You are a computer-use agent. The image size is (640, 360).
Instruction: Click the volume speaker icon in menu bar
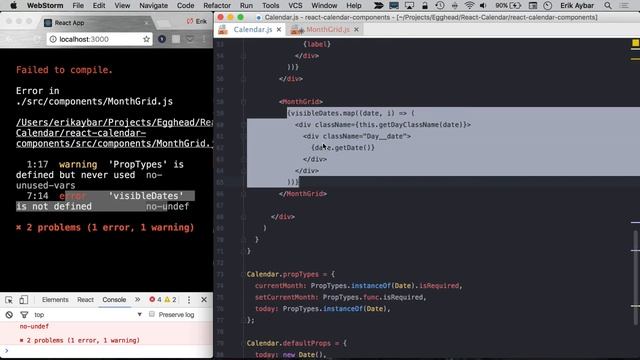pyautogui.click(x=483, y=5)
